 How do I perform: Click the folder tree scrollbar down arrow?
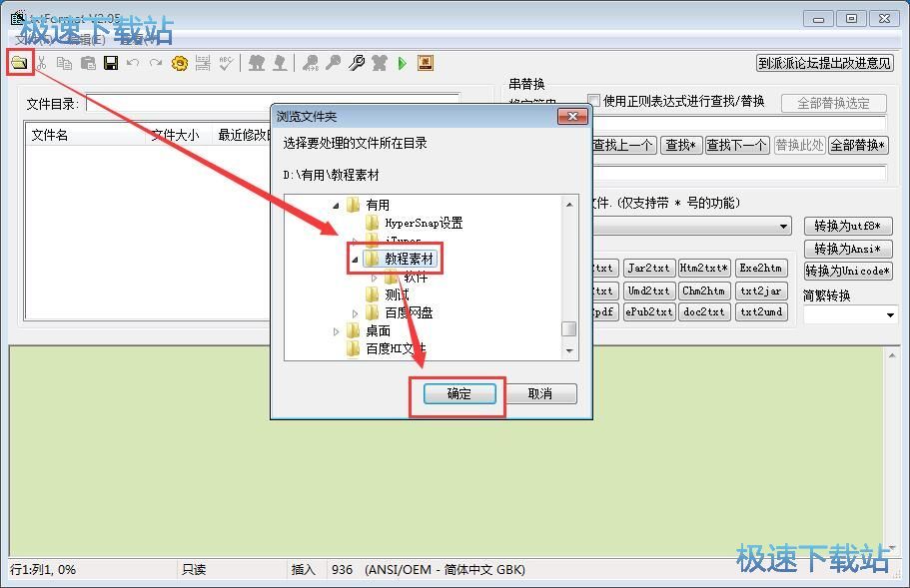pyautogui.click(x=570, y=349)
